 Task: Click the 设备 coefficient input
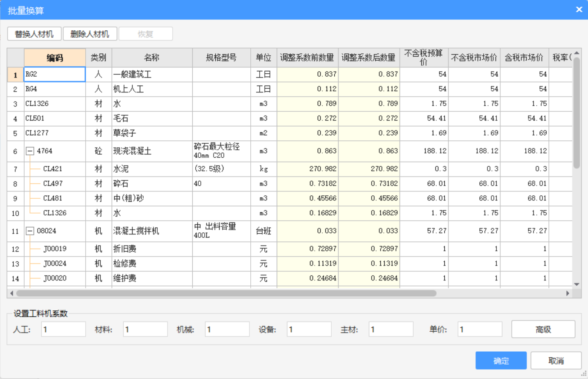click(x=309, y=330)
